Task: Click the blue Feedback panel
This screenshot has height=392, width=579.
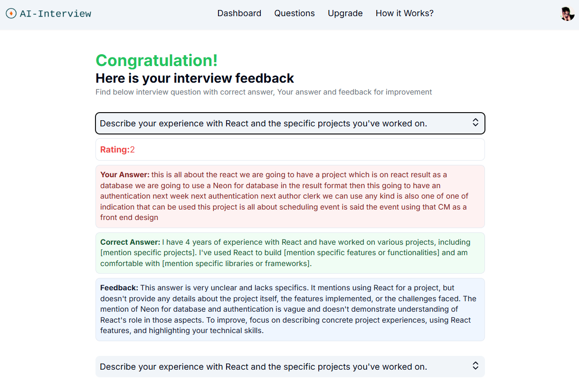Action: [x=290, y=309]
